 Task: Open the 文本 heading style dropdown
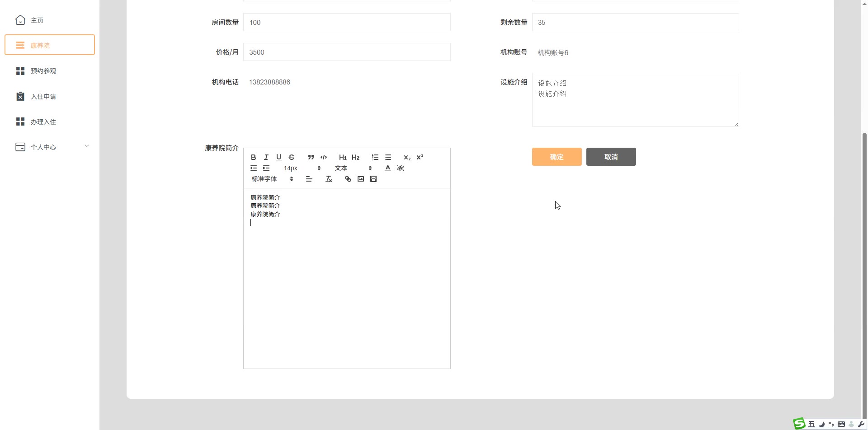click(x=353, y=168)
